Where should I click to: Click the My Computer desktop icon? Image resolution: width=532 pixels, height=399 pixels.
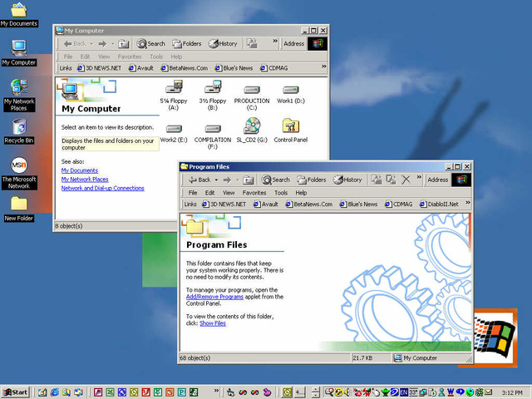click(18, 48)
